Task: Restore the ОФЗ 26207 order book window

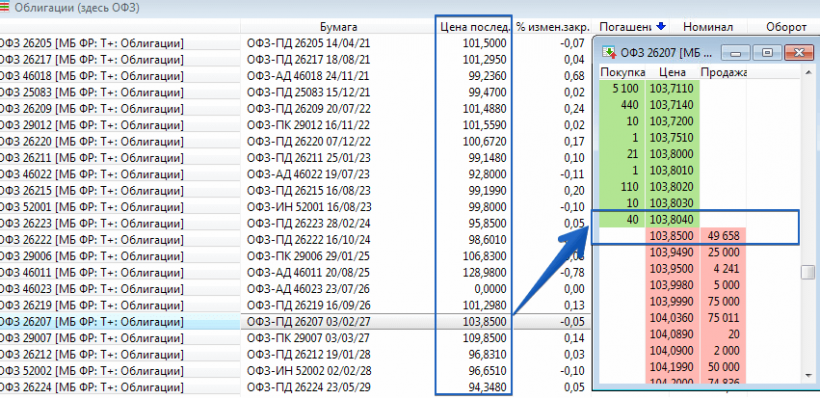Action: coord(767,52)
